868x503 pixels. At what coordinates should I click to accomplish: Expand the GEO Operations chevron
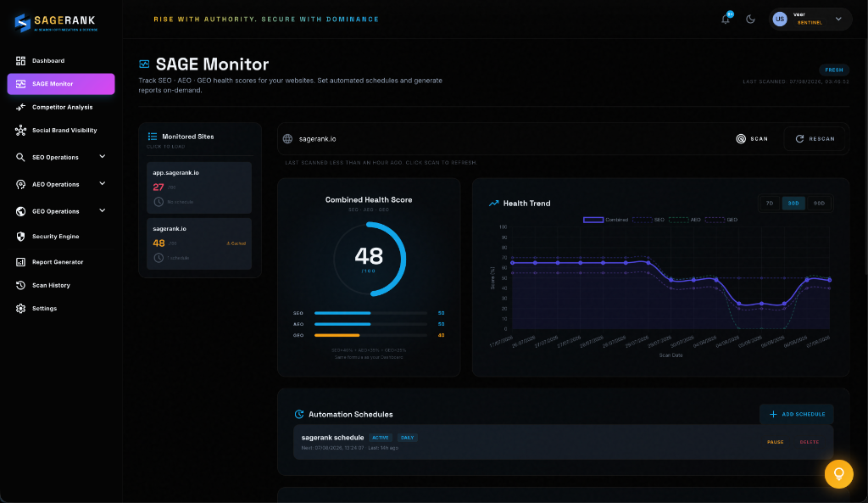(x=103, y=210)
